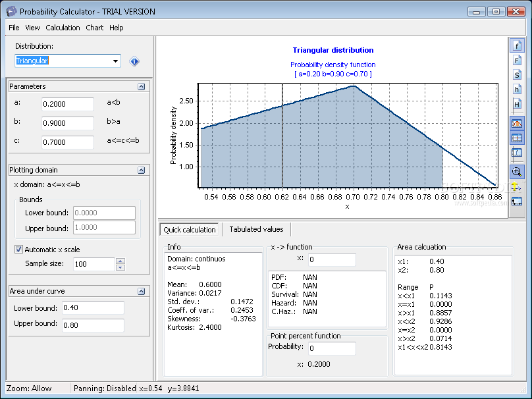Click the 'Skewness: -0.3763' info line
The image size is (532, 399).
(211, 319)
